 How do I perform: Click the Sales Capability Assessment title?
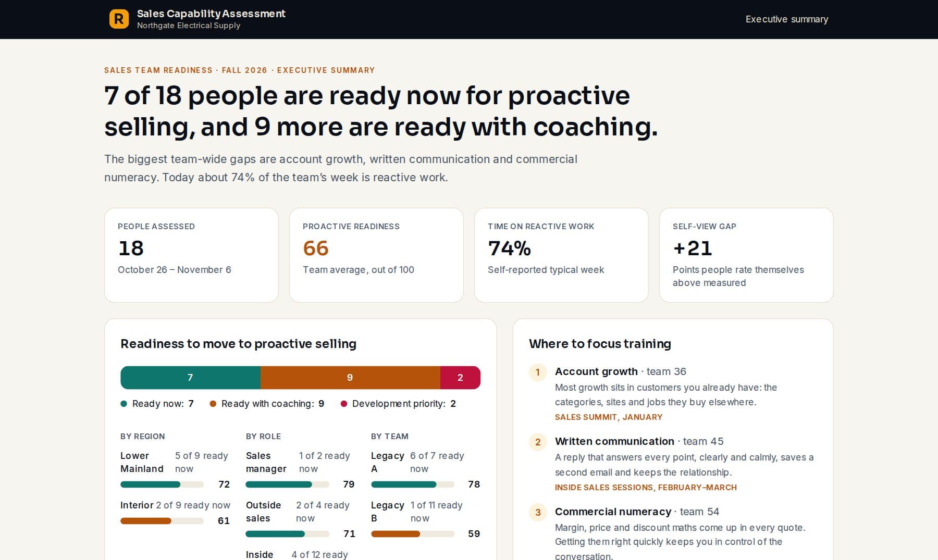[211, 14]
